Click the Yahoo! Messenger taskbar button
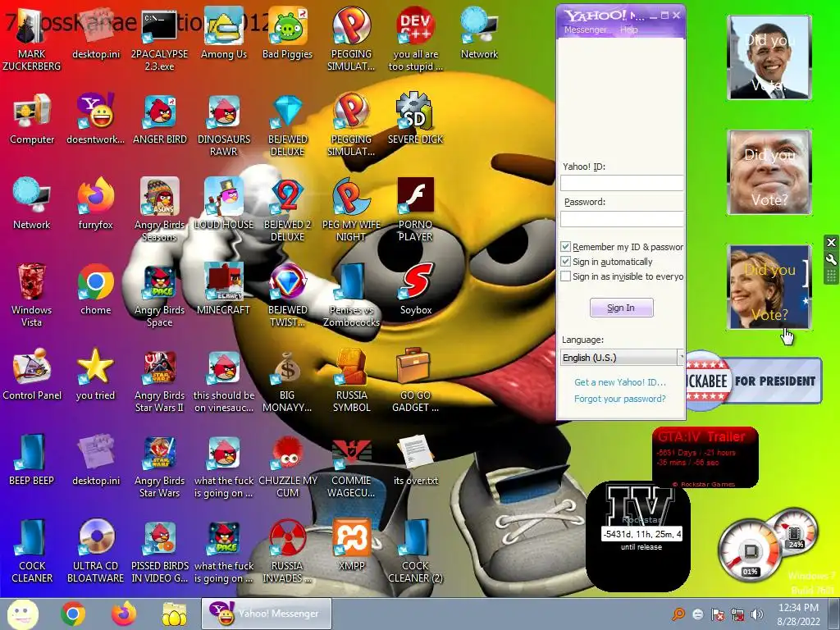The width and height of the screenshot is (840, 630). 267,614
